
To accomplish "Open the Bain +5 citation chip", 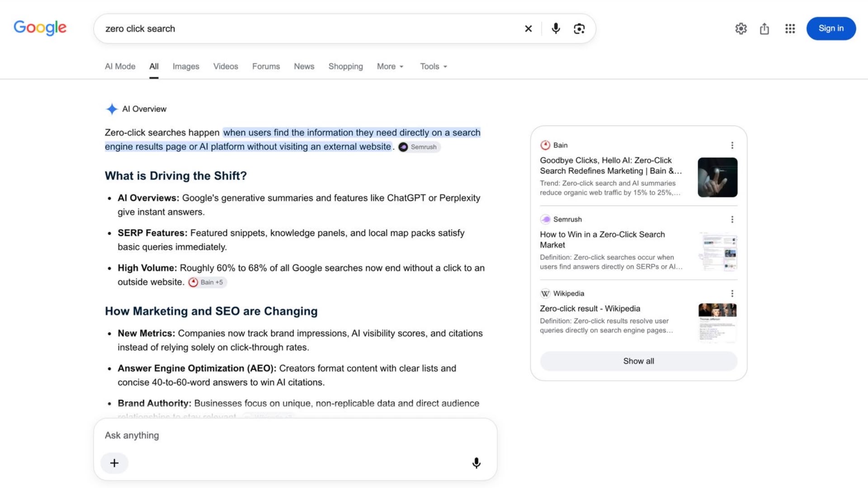I will [208, 282].
